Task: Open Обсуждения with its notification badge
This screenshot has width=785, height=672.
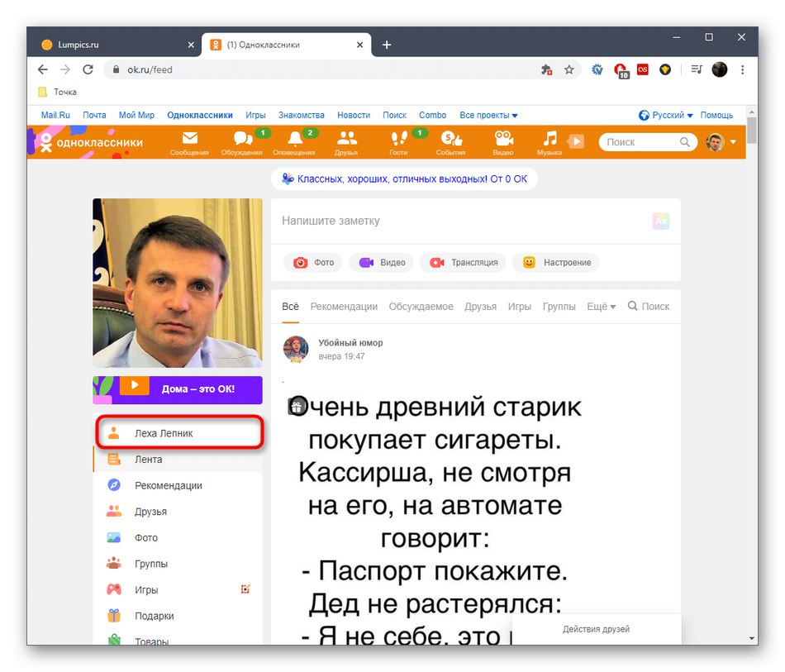Action: tap(242, 142)
